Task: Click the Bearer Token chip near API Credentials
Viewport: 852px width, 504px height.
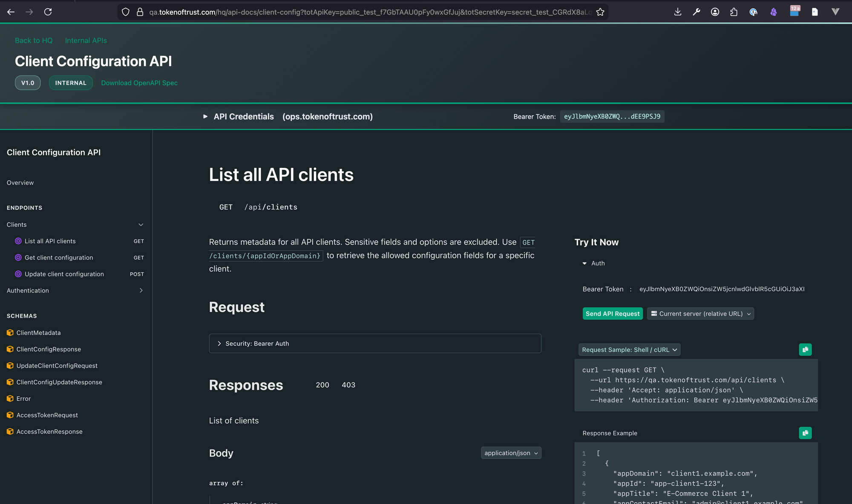Action: click(x=612, y=116)
